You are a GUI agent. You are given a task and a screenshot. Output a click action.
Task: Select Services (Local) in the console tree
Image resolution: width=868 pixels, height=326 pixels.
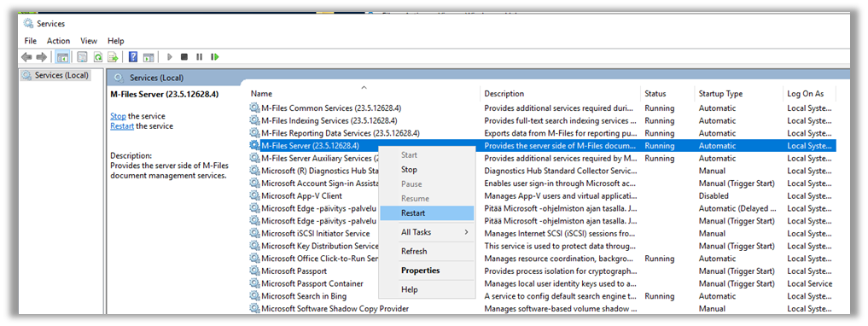tap(61, 75)
